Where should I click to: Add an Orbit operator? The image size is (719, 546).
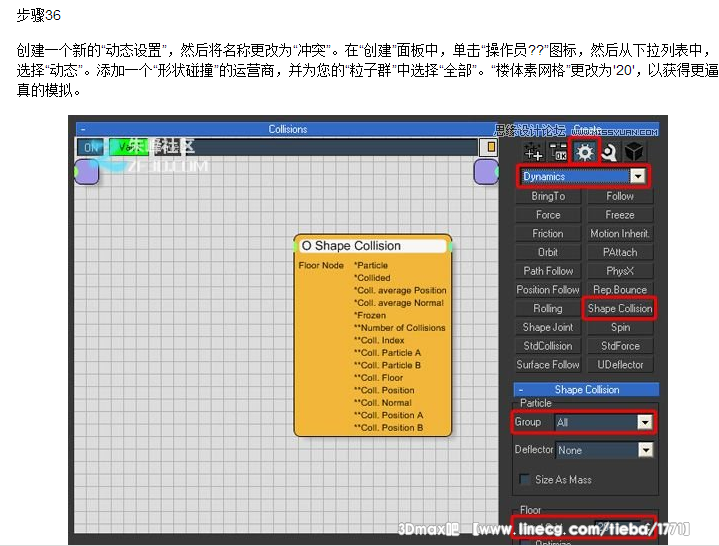[548, 252]
